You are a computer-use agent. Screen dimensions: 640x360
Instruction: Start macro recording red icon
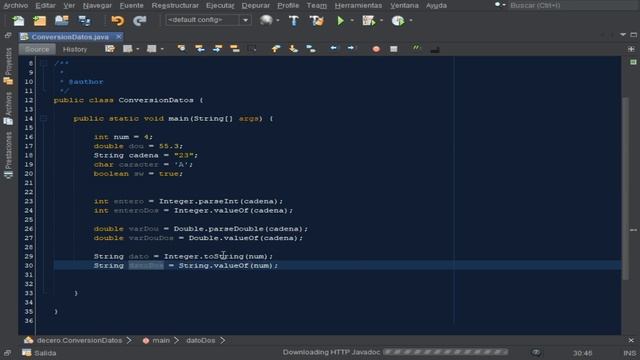tap(376, 49)
